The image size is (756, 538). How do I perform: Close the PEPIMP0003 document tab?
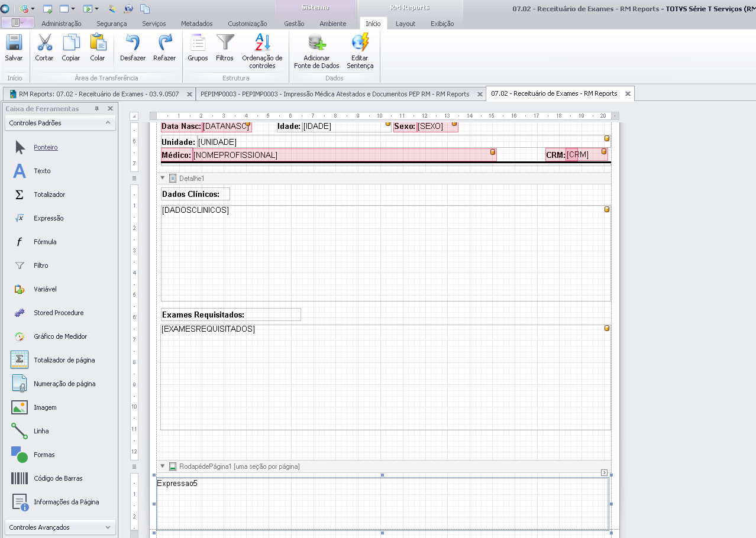click(479, 94)
